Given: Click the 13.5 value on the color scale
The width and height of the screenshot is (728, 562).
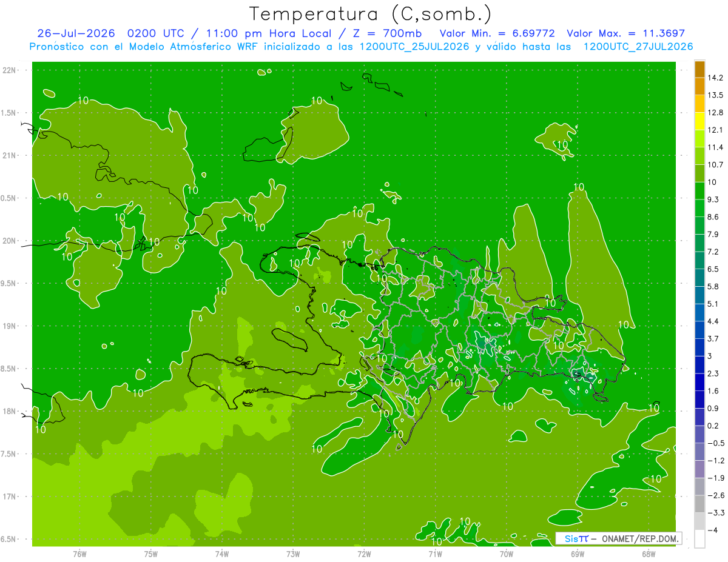Looking at the screenshot, I should click(715, 95).
